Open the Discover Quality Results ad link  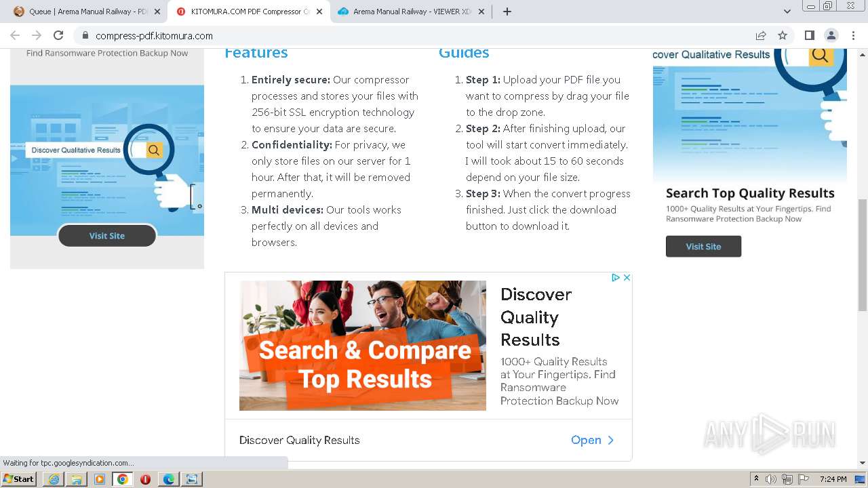tap(593, 440)
